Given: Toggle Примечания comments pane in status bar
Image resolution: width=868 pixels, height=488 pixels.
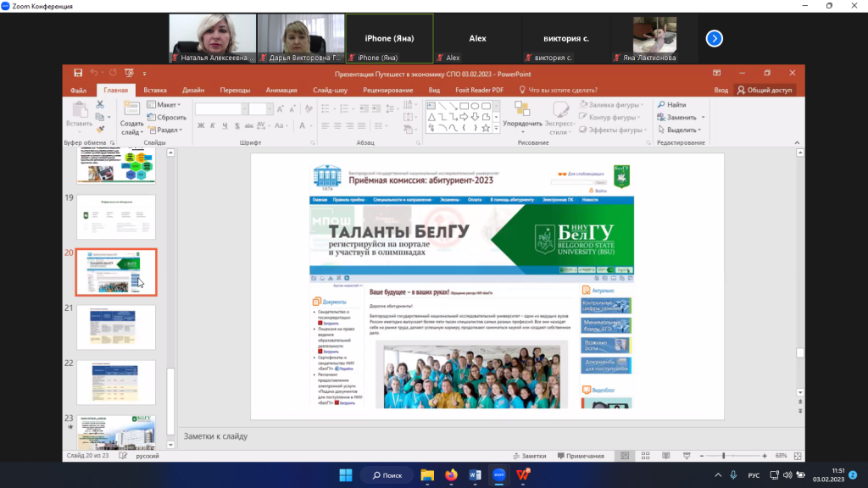Looking at the screenshot, I should (x=581, y=456).
